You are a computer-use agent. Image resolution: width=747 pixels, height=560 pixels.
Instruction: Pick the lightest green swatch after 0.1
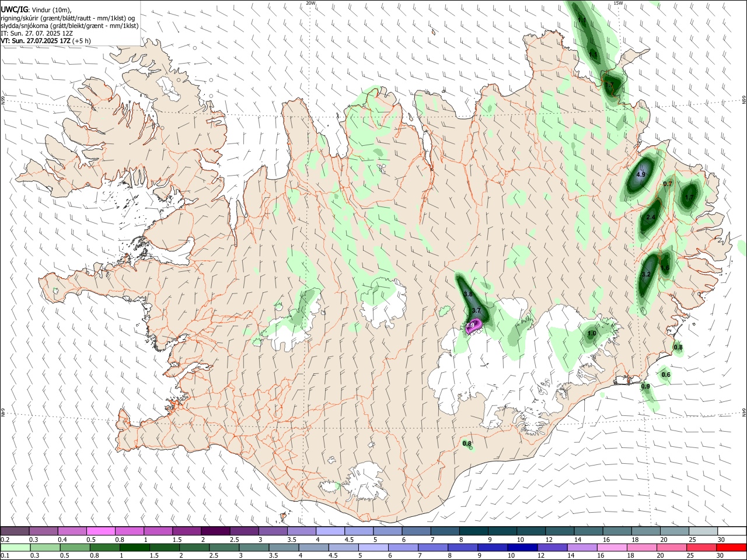click(15, 547)
